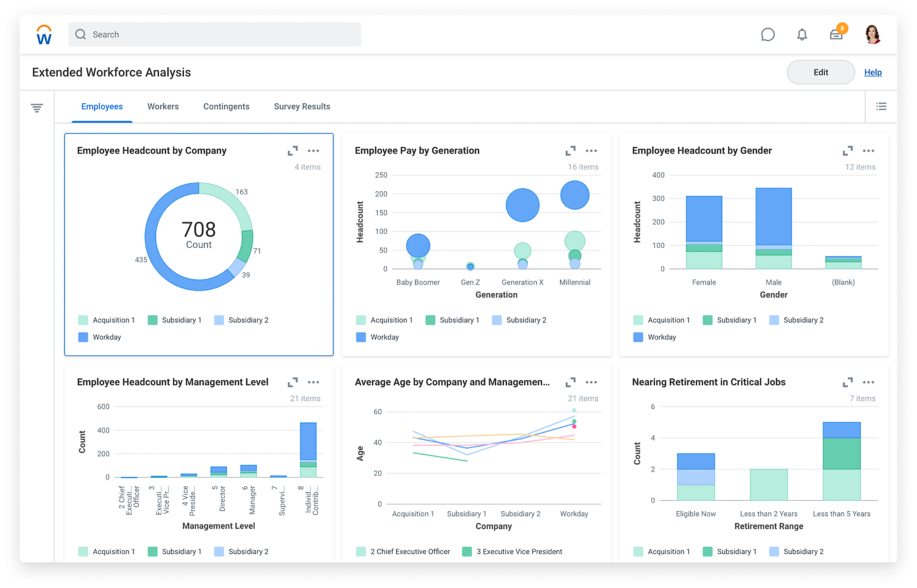The width and height of the screenshot is (917, 588).
Task: Switch to the Workers tab
Action: tap(163, 106)
